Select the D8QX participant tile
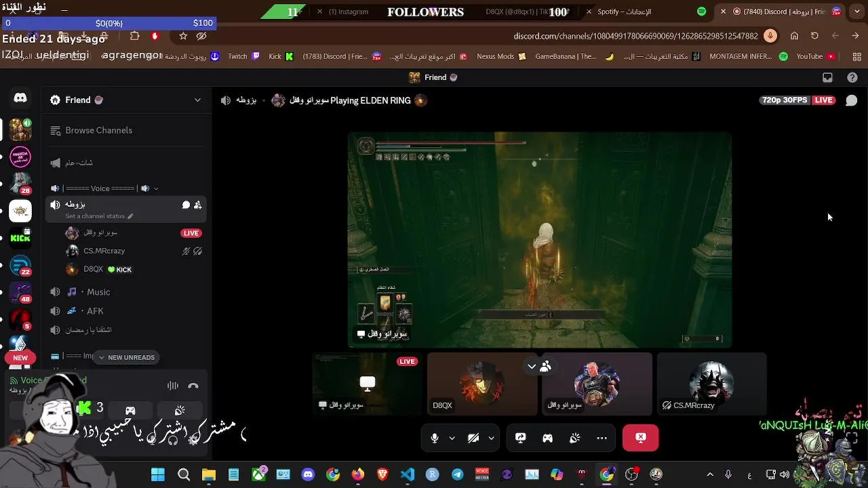 pyautogui.click(x=481, y=383)
